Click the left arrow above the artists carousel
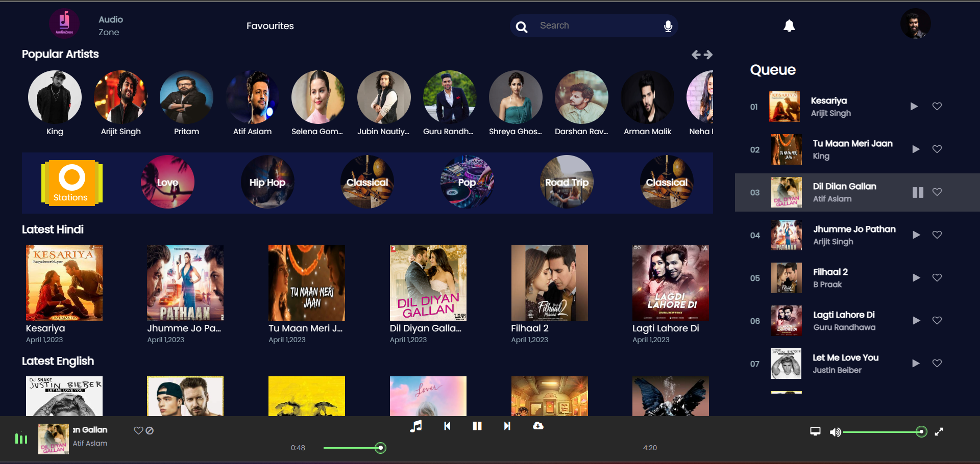 (x=695, y=55)
